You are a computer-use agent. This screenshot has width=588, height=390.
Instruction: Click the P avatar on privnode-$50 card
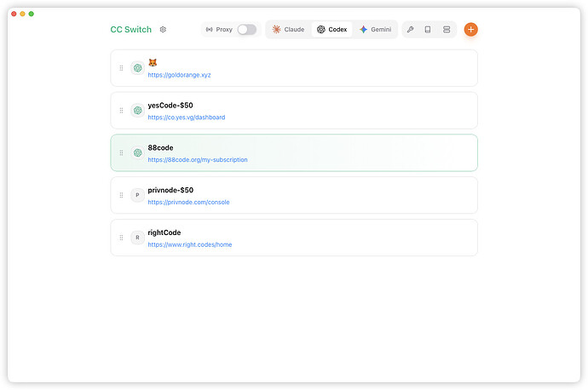[x=137, y=195]
